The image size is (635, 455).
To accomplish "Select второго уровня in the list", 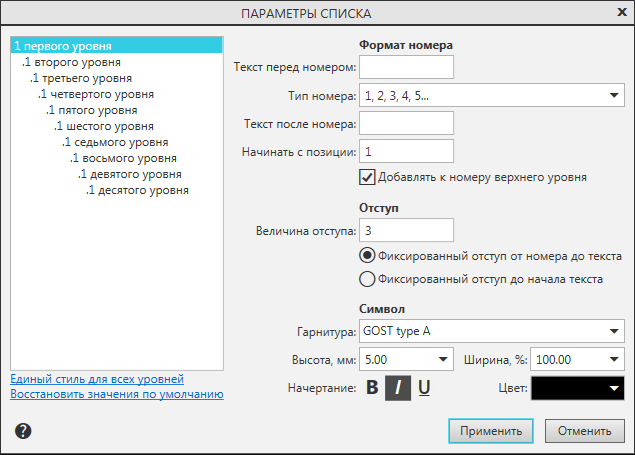I will coord(68,62).
